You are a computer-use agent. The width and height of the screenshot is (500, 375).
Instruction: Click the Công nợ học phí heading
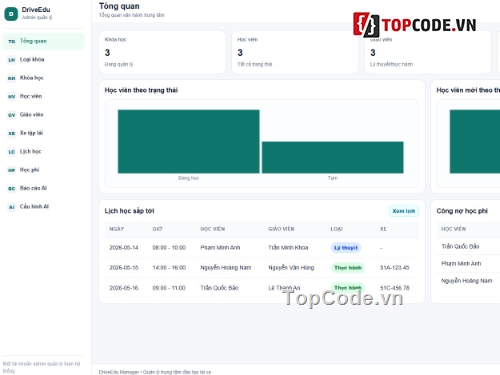(x=462, y=211)
